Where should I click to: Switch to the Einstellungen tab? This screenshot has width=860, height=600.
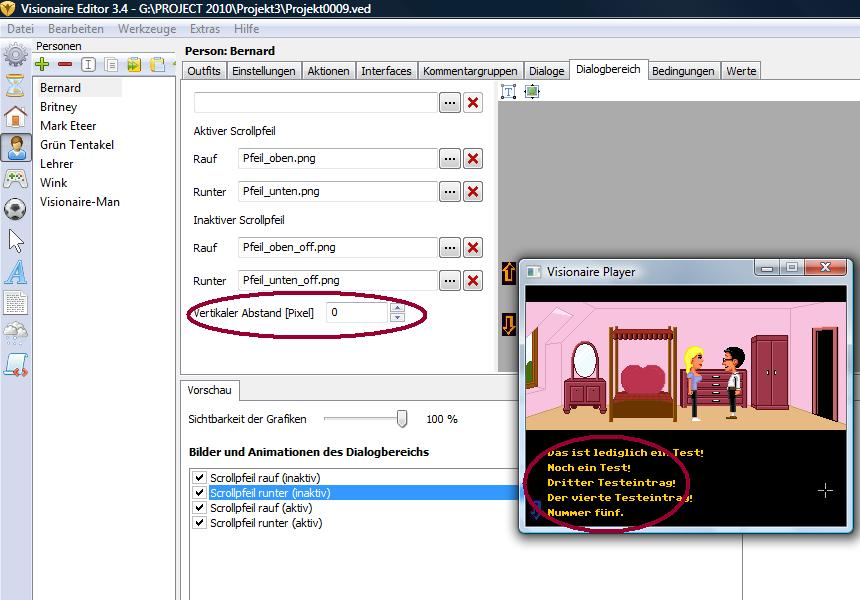[263, 71]
